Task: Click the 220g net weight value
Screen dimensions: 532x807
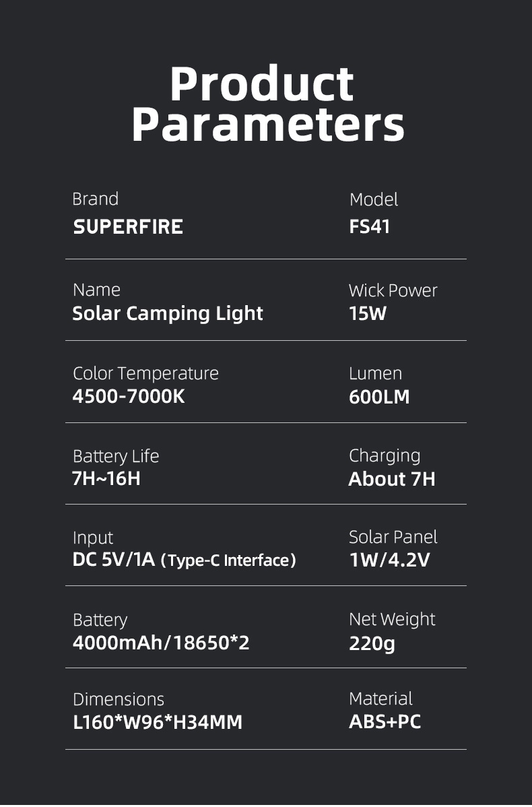Action: (x=372, y=643)
